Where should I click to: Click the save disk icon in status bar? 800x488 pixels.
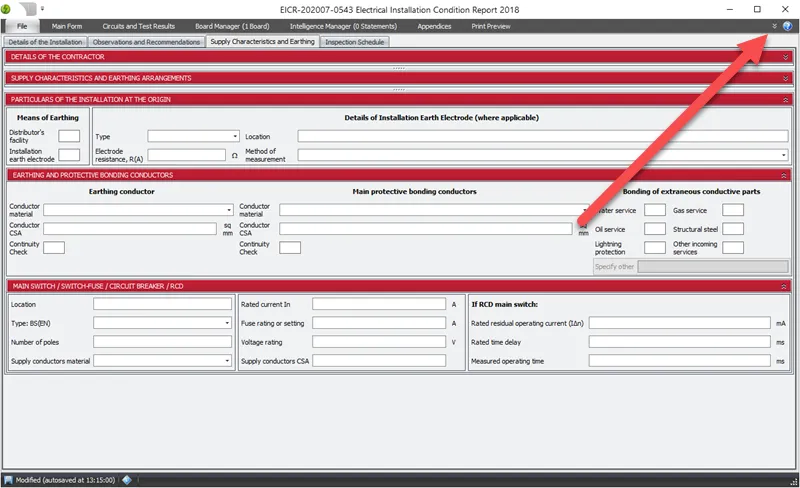[8, 479]
